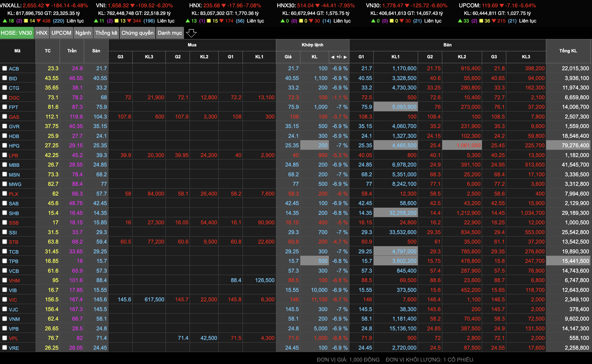This screenshot has height=364, width=592.
Task: Click the left arrow in the +/- column header
Action: [333, 57]
